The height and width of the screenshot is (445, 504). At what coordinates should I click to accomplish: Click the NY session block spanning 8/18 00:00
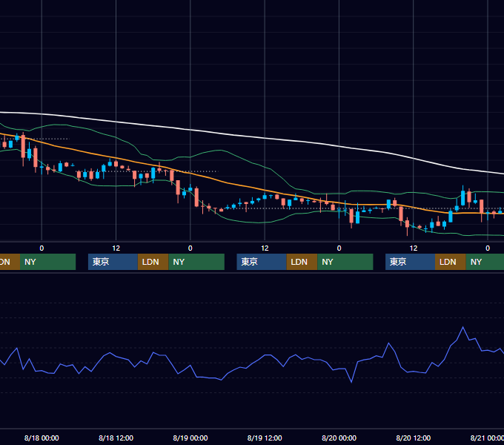(x=47, y=262)
